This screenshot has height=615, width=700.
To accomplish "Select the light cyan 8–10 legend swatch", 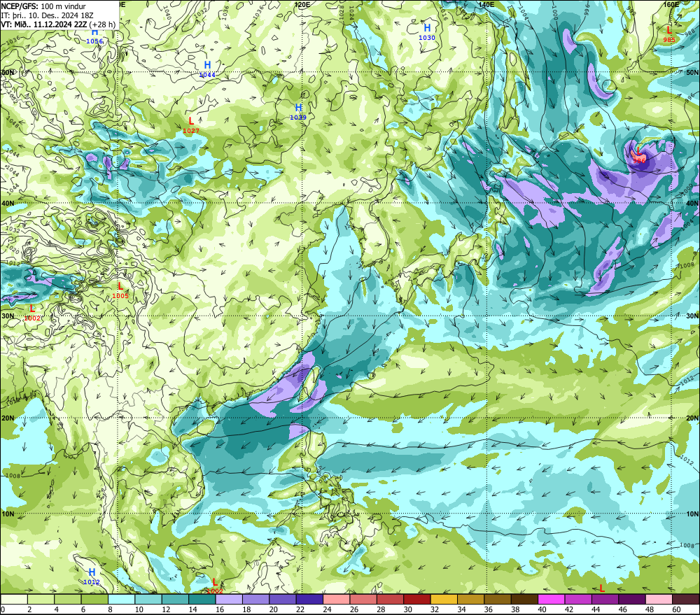I will coord(121,599).
